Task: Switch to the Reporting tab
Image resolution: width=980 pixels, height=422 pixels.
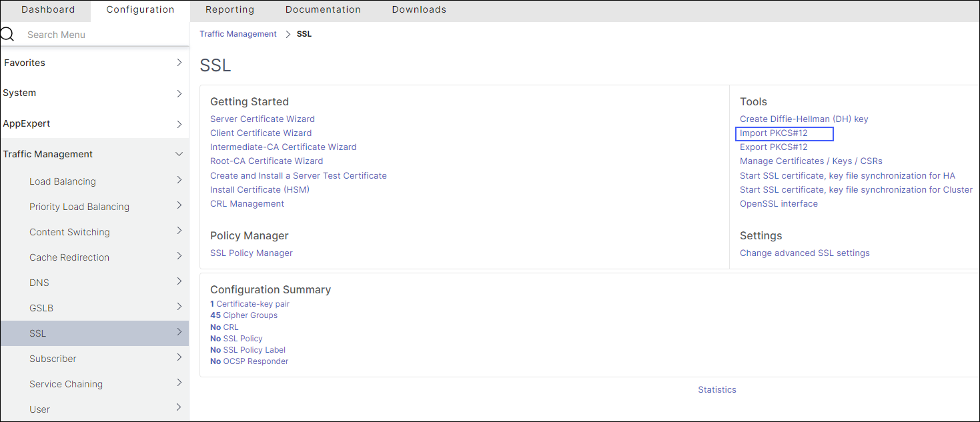Action: click(x=229, y=9)
